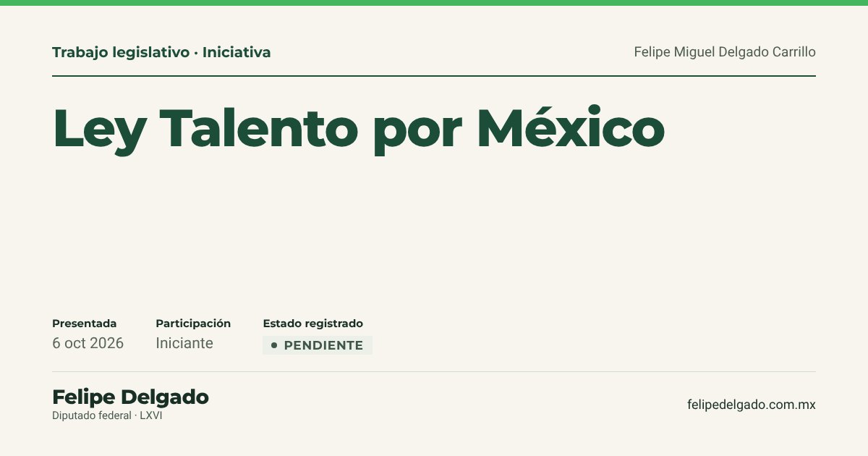The image size is (868, 456).
Task: Select the name 'Felipe Miguel Delgado Carrillo'
Action: (725, 52)
